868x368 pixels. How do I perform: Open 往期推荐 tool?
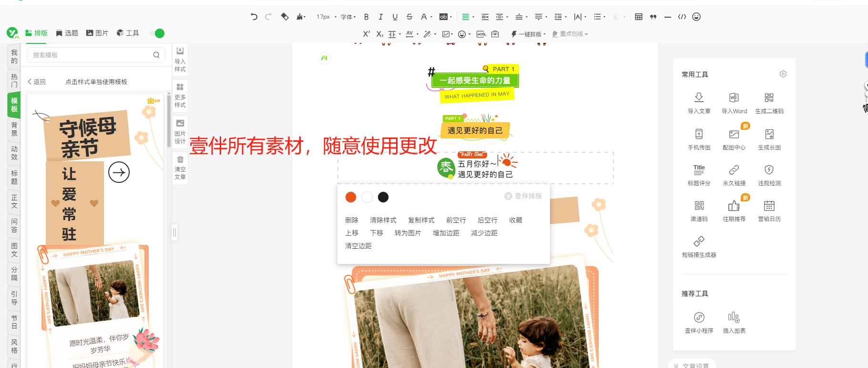(x=734, y=211)
